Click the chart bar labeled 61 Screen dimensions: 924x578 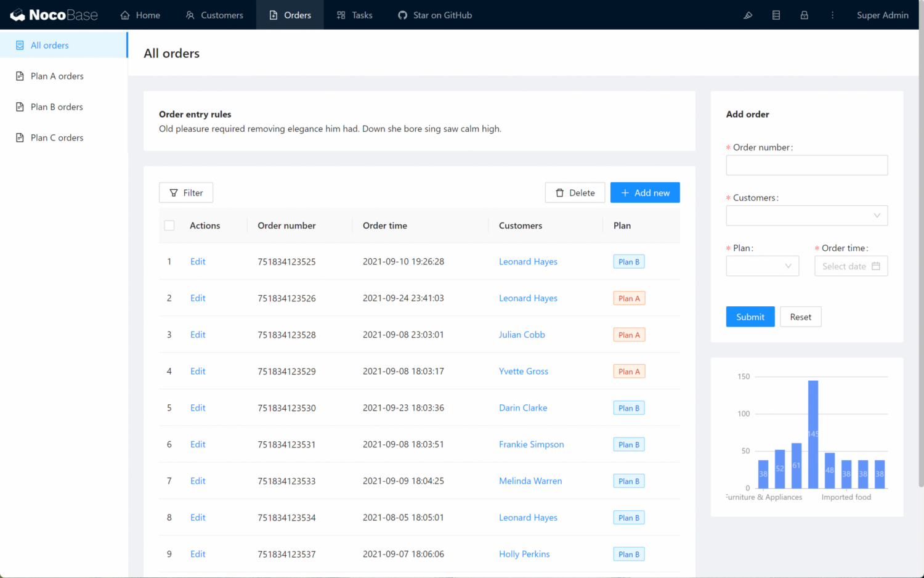pos(796,466)
